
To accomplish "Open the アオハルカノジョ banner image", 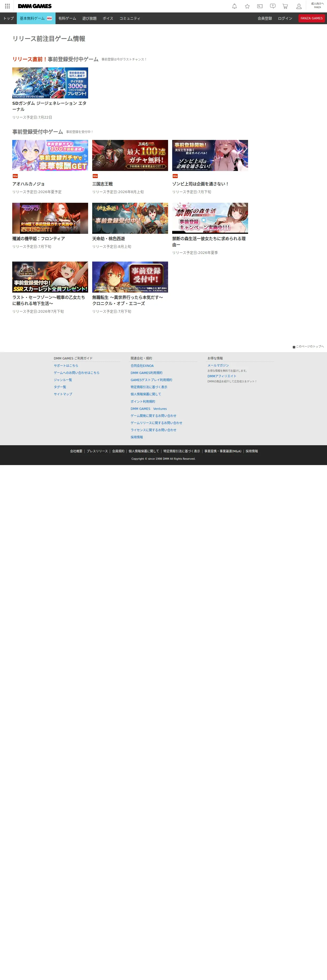I will pyautogui.click(x=50, y=155).
